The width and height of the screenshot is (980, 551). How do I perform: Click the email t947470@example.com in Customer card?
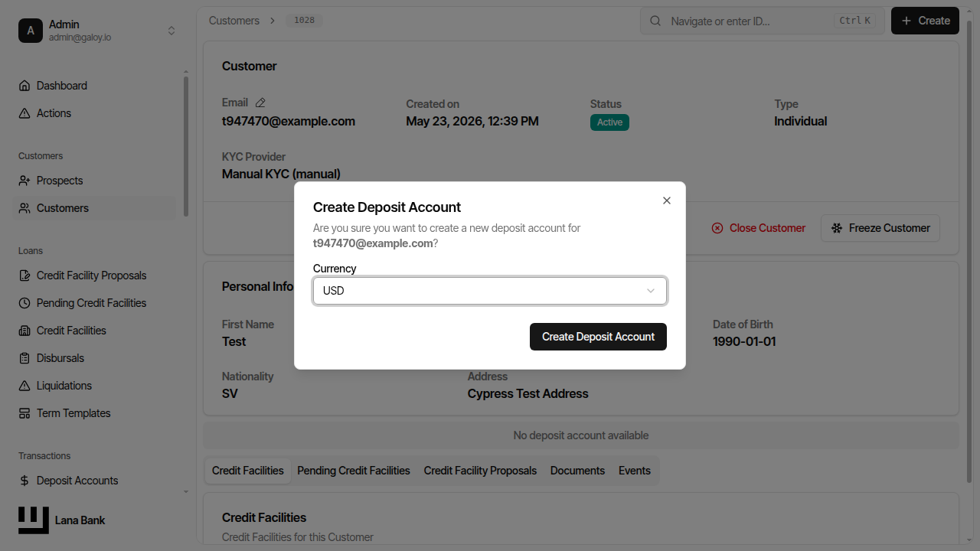coord(289,121)
